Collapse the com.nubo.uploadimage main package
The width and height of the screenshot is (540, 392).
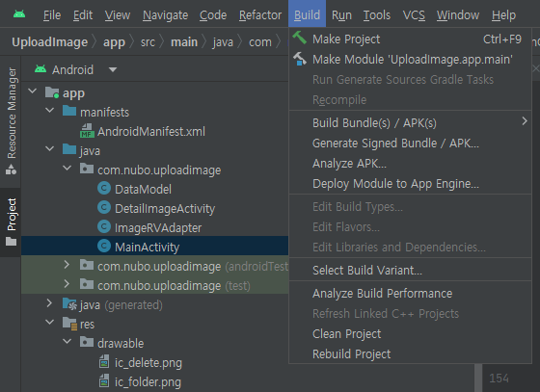67,169
